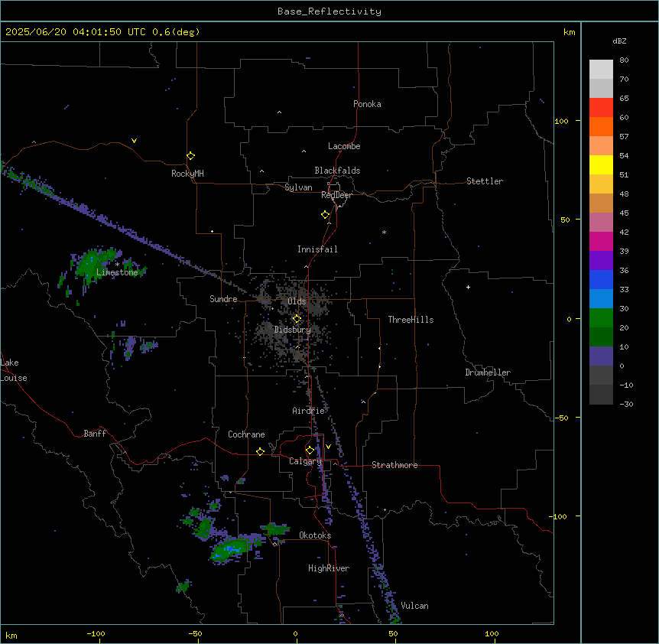Click the Lacombe city label
Viewport: 659px width, 644px height.
pos(344,146)
